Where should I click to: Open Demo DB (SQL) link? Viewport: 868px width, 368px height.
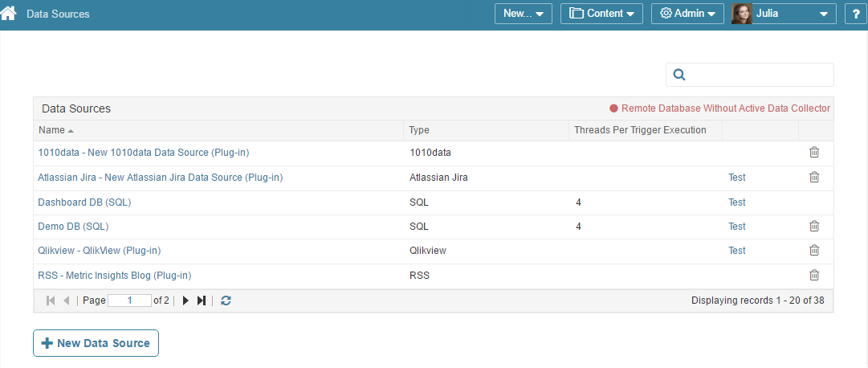(x=73, y=226)
